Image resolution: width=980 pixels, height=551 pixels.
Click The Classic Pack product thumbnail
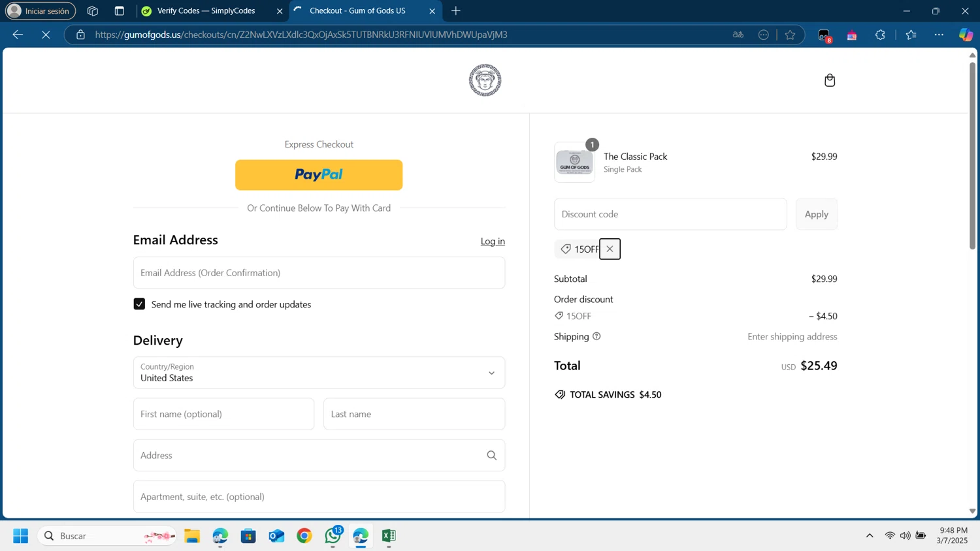coord(574,162)
